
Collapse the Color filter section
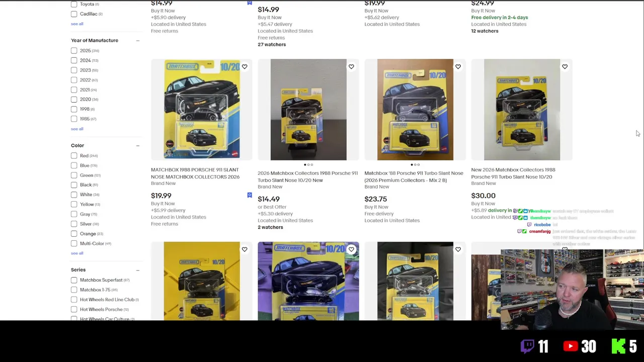click(x=137, y=145)
